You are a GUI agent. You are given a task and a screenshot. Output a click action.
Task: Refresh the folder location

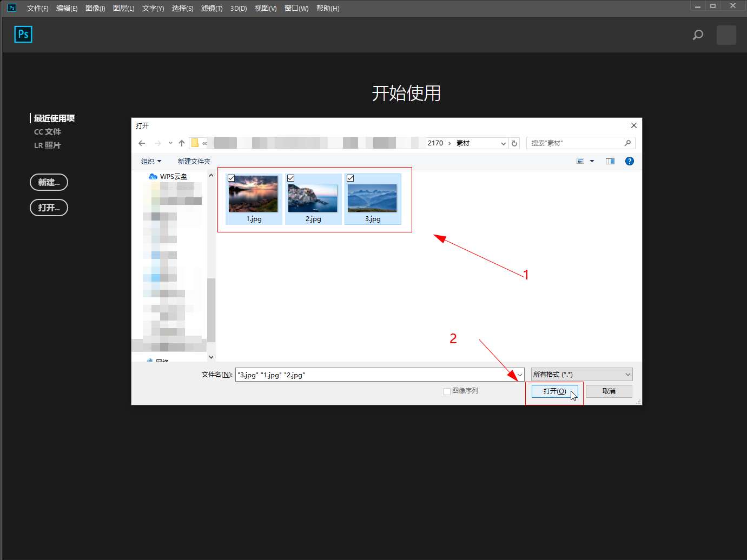[514, 143]
